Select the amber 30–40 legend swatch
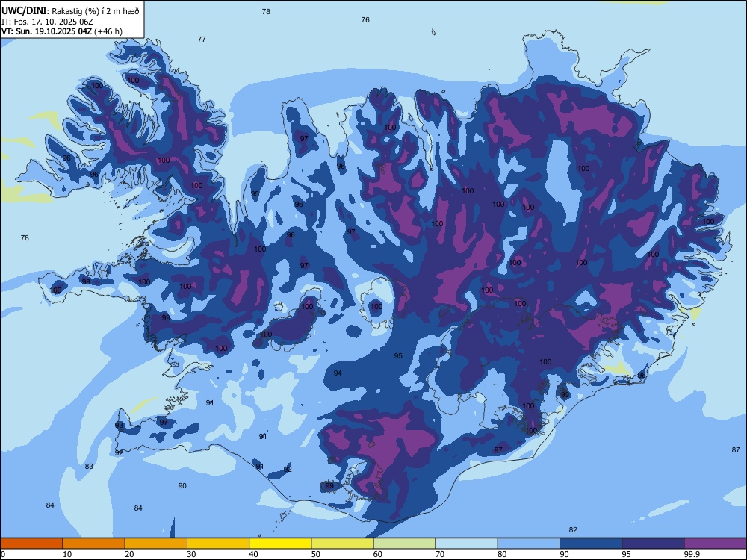This screenshot has height=560, width=747. click(218, 544)
